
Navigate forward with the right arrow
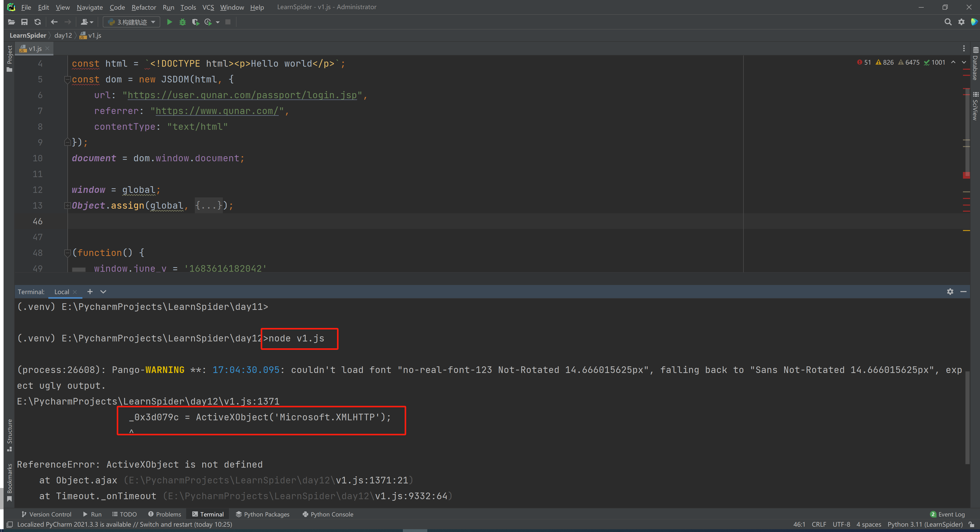click(68, 22)
